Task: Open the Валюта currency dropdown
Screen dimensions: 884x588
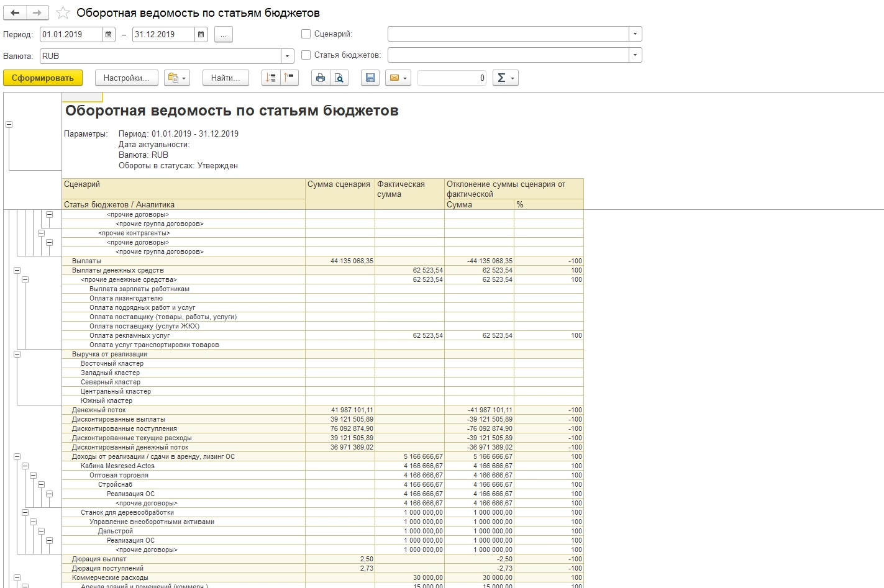Action: click(x=287, y=57)
